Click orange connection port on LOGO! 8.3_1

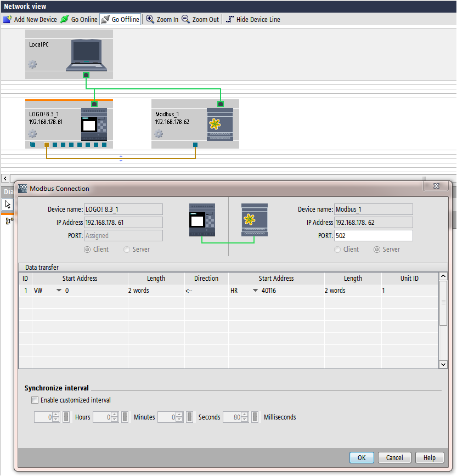click(47, 145)
